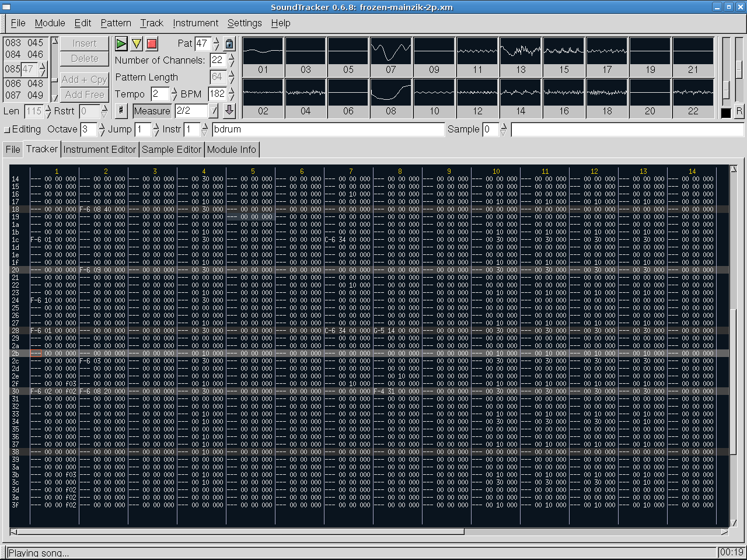747x560 pixels.
Task: Enable the Editing checkbox
Action: [8, 129]
